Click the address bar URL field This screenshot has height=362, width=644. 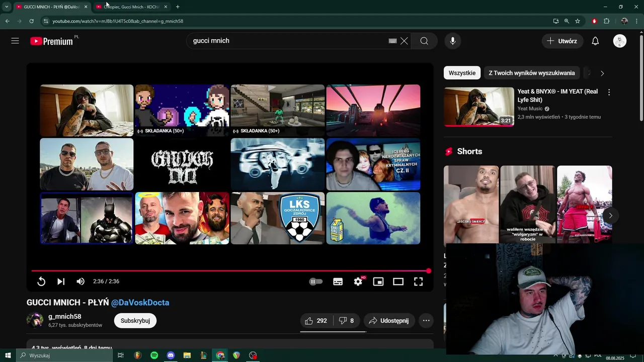297,21
